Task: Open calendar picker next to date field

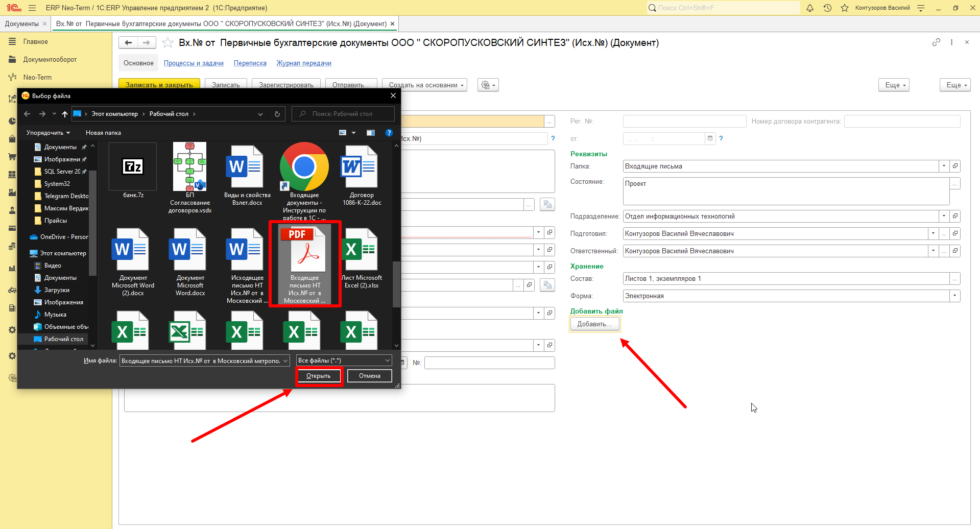Action: pos(709,138)
